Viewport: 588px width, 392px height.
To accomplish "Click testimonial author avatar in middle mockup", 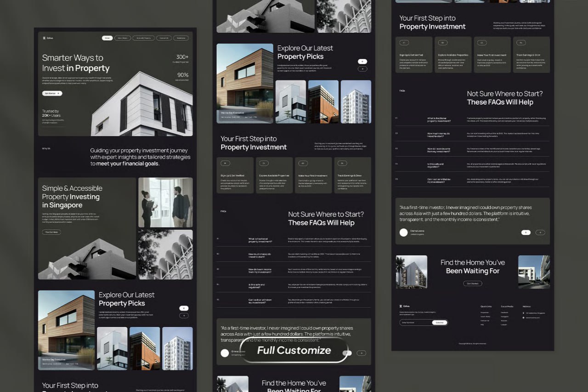I will pyautogui.click(x=225, y=353).
